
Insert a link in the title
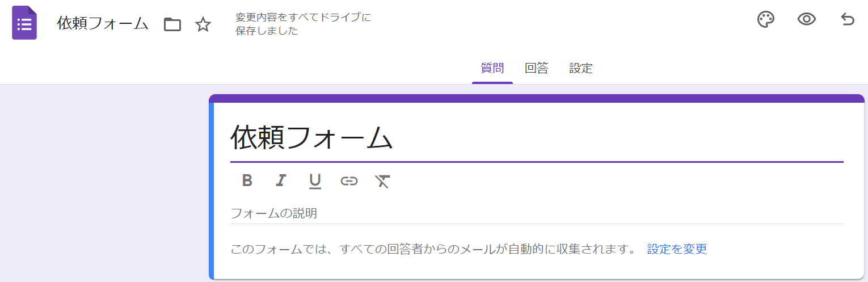[349, 181]
